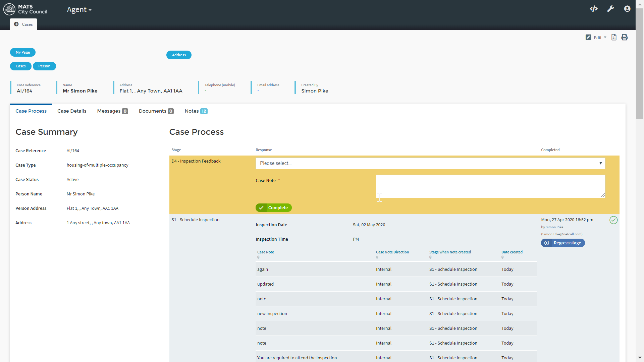Export page as PDF icon
Viewport: 644px width, 362px height.
(x=614, y=37)
